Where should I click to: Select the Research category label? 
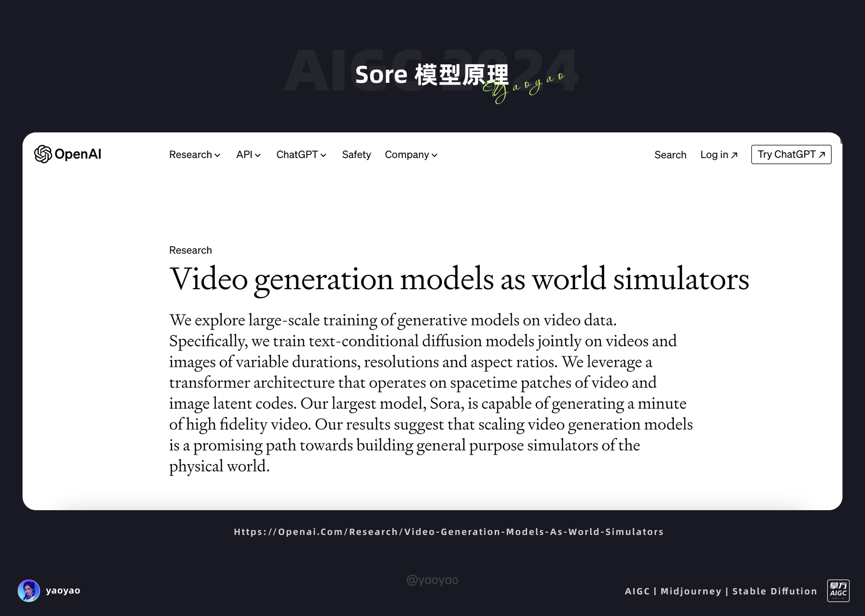click(x=190, y=250)
